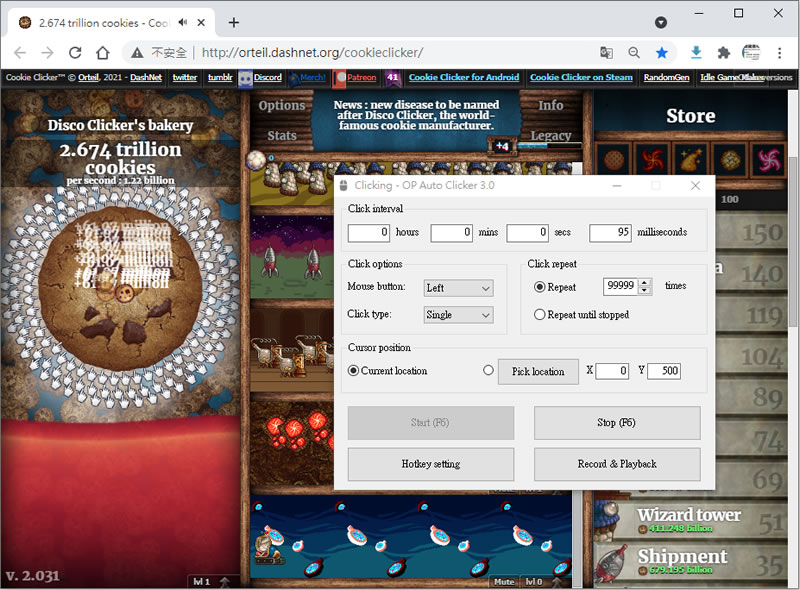Open the browser home page

click(x=103, y=53)
